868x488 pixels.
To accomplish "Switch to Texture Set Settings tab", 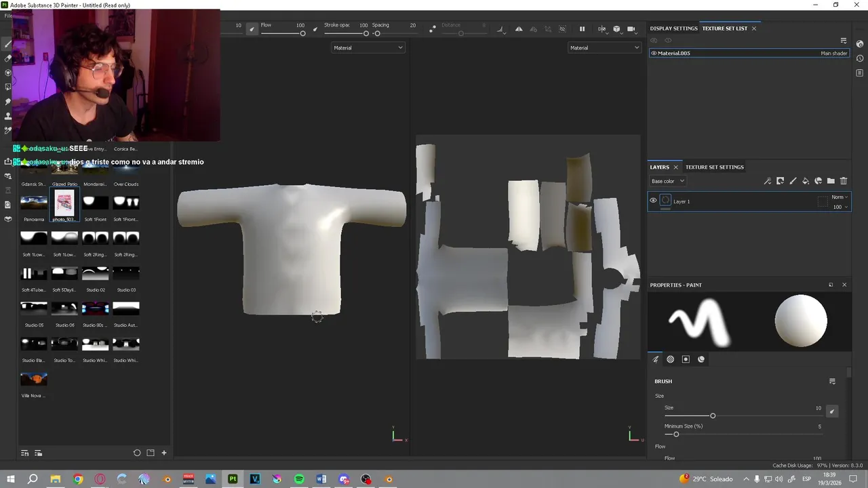I will coord(715,167).
